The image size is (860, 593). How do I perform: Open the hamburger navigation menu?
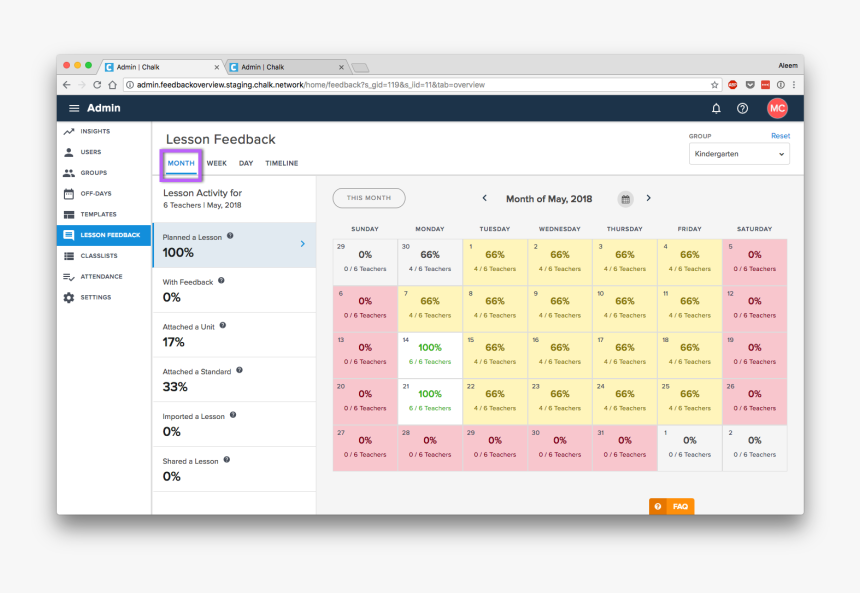74,108
